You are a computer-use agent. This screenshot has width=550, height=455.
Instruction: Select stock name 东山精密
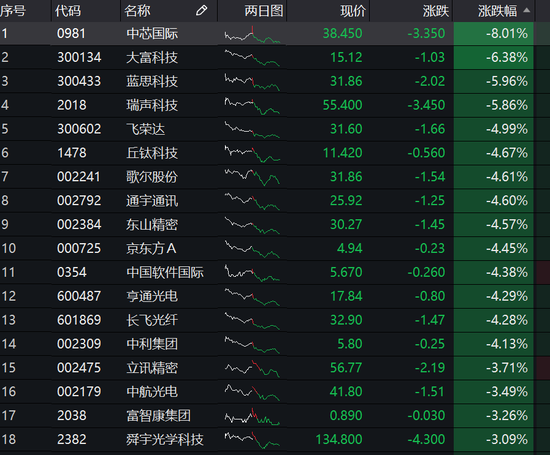pos(152,225)
